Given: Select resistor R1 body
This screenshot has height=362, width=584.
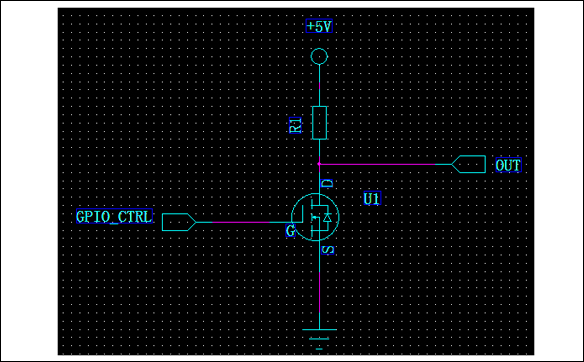Looking at the screenshot, I should coord(319,123).
